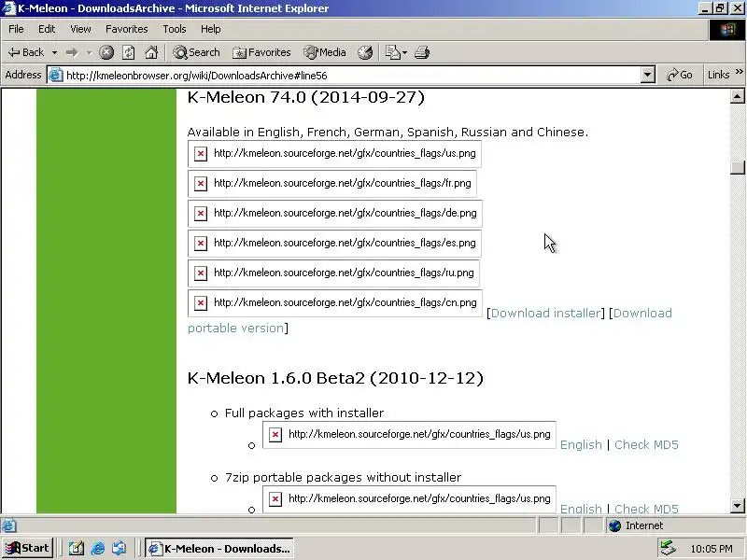Open the Help menu
Image resolution: width=747 pixels, height=560 pixels.
(211, 29)
